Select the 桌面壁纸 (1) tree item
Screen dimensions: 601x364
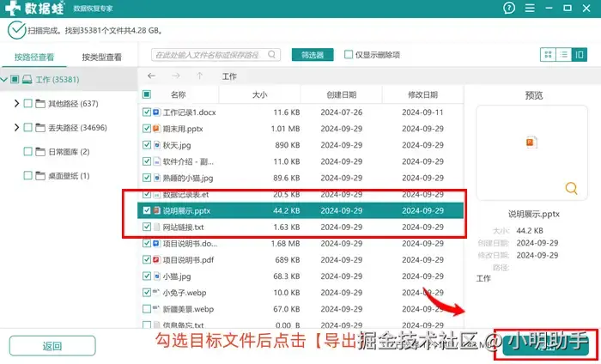69,176
